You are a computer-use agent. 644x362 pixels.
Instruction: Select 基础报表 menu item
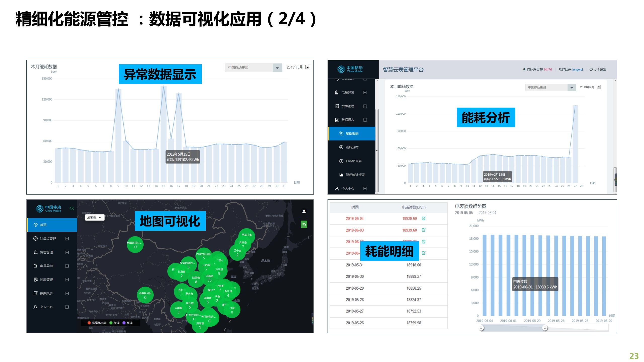click(352, 133)
